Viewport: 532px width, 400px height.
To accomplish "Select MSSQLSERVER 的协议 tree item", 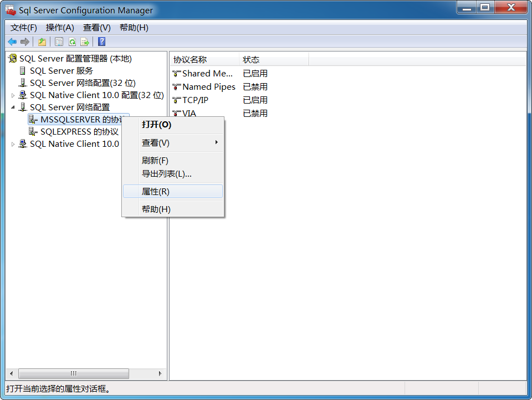I will [x=81, y=120].
